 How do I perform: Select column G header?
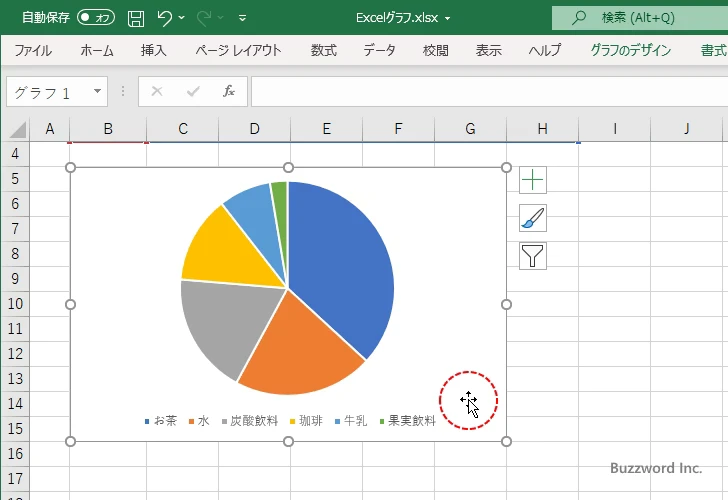(x=470, y=129)
